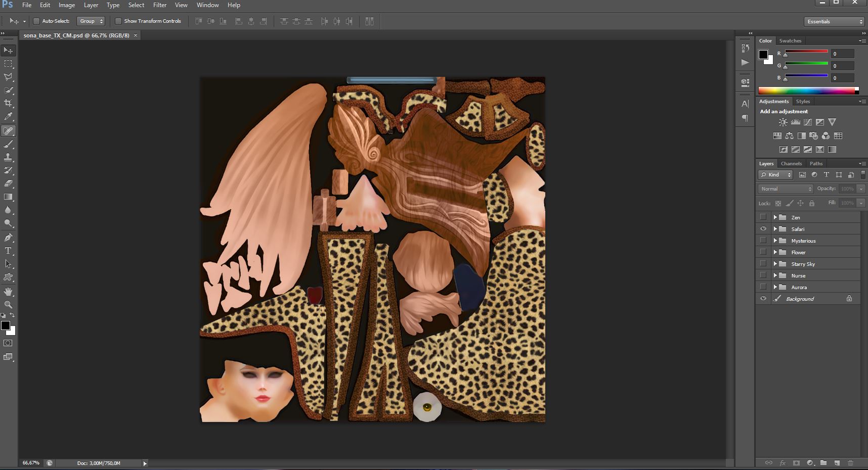This screenshot has height=470, width=868.
Task: Enable the Auto-Select checkbox
Action: click(36, 21)
